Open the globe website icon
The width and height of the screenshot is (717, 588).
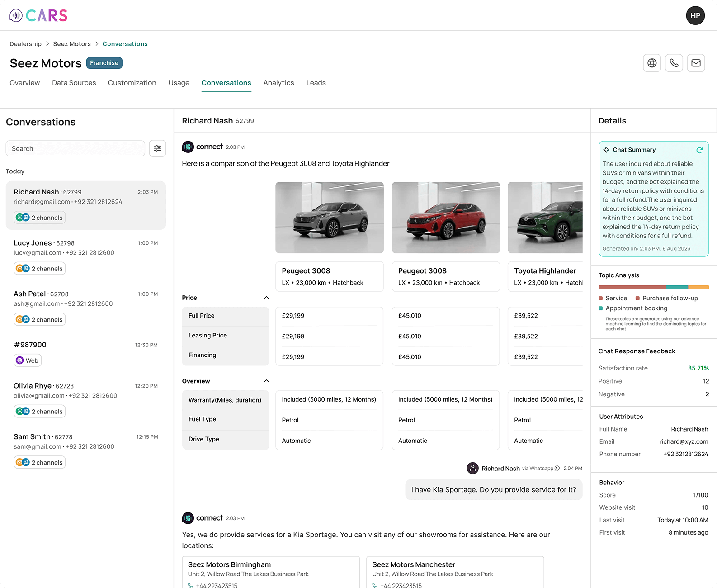(x=652, y=63)
